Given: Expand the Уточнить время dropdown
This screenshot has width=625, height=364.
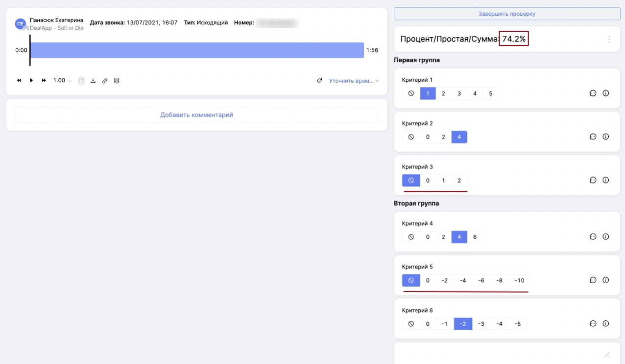Looking at the screenshot, I should (x=354, y=81).
